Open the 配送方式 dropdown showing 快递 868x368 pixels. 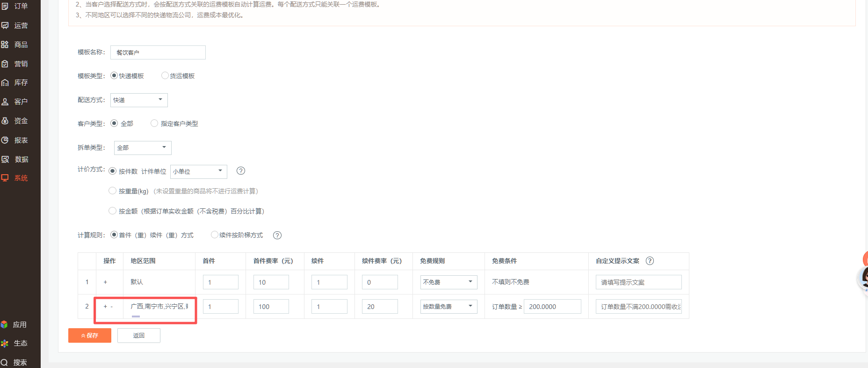coord(139,100)
